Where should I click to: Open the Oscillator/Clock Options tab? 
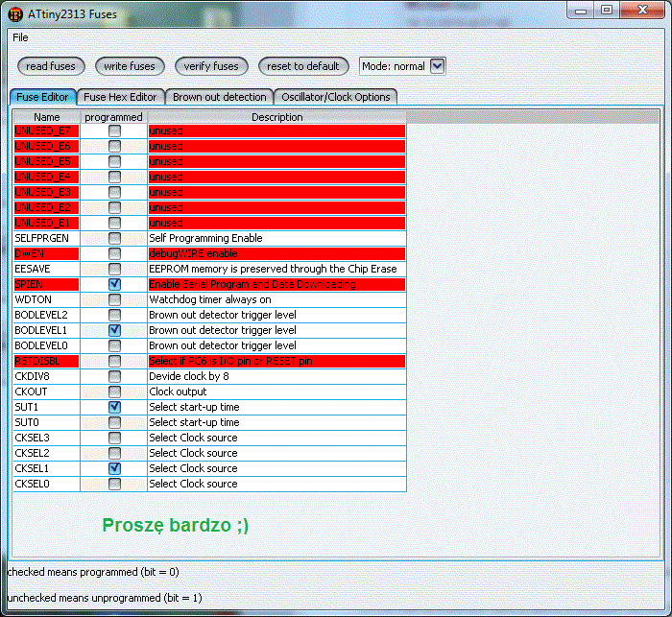[x=336, y=97]
